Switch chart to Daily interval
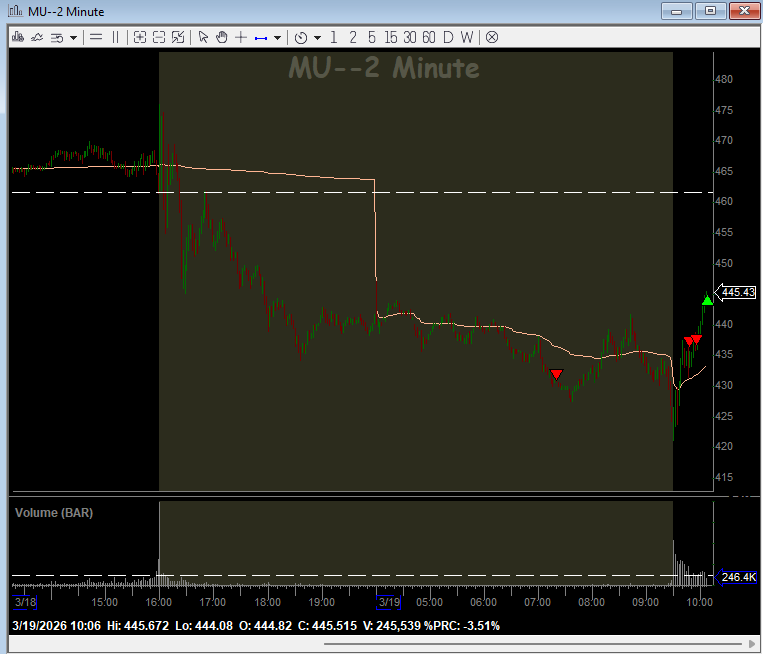This screenshot has height=654, width=763. (448, 37)
